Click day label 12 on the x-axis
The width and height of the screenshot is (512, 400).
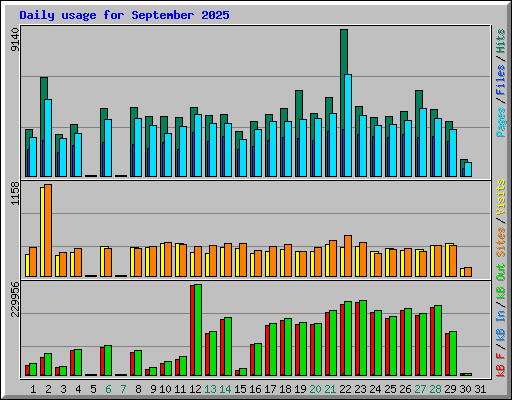(195, 389)
